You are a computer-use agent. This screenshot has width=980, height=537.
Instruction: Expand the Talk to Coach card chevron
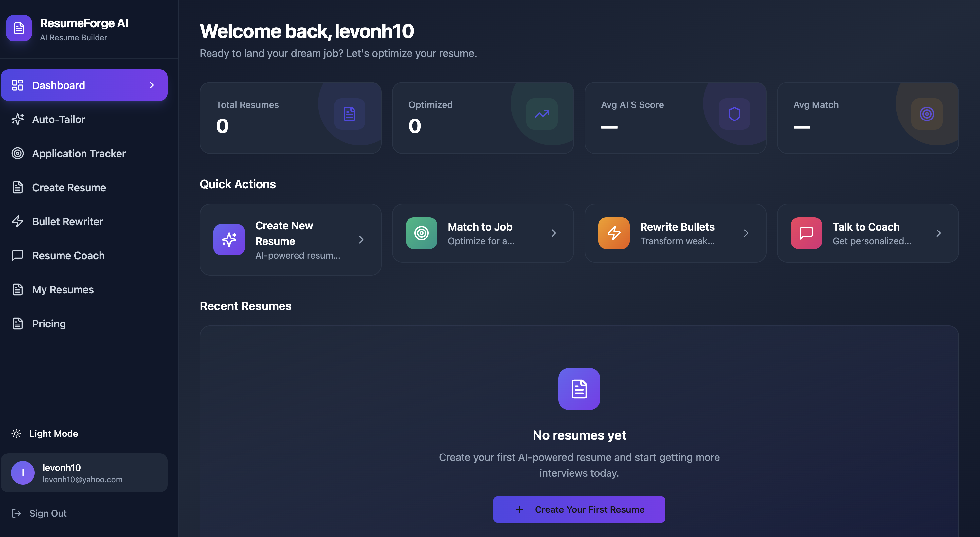(939, 233)
